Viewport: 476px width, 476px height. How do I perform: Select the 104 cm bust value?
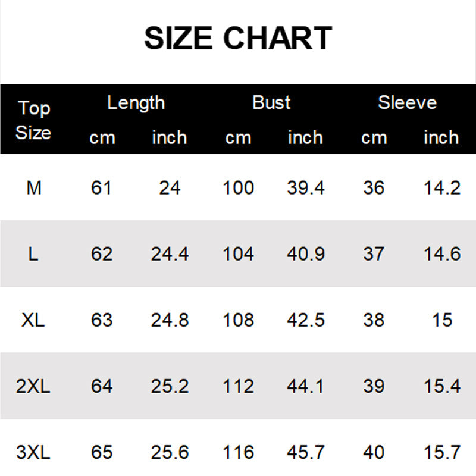click(x=238, y=254)
